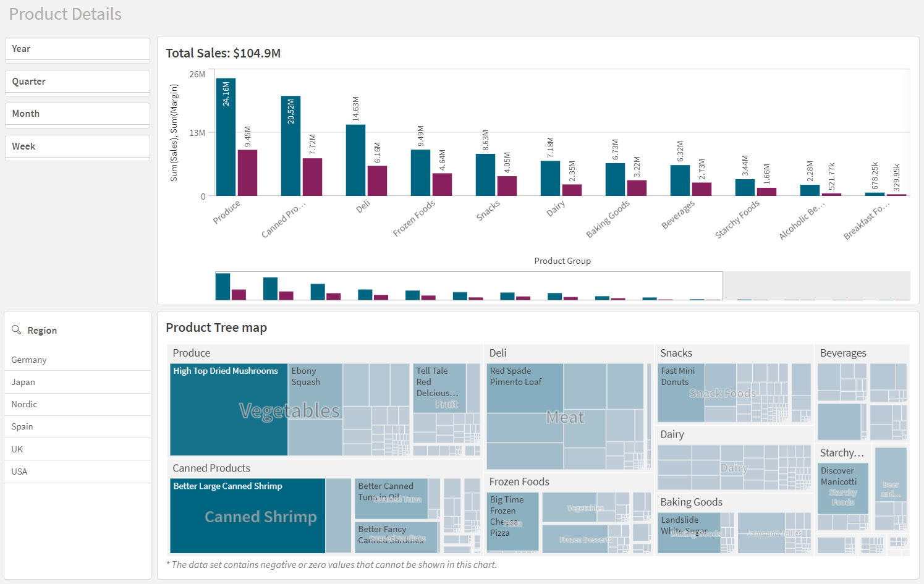This screenshot has height=584, width=924.
Task: Open the Quarter filter pane
Action: 77,81
